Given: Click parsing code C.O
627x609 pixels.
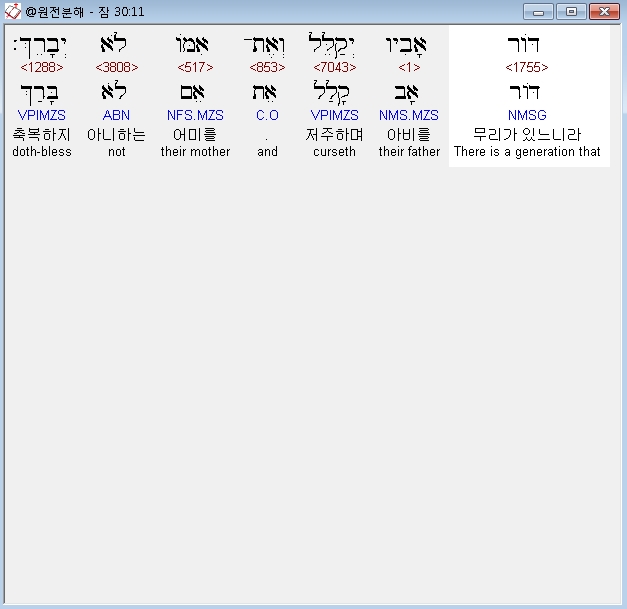Looking at the screenshot, I should point(267,115).
